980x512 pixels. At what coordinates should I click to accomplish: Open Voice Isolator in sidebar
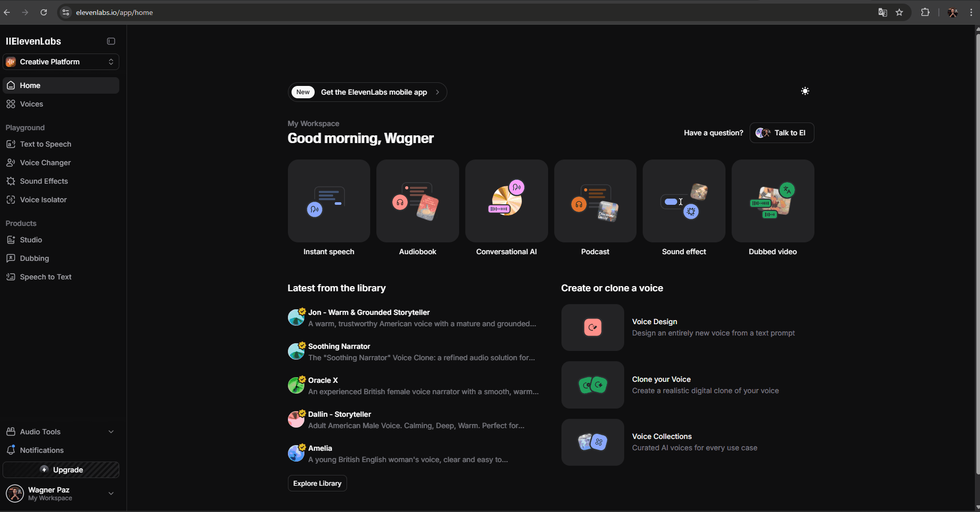61,200
